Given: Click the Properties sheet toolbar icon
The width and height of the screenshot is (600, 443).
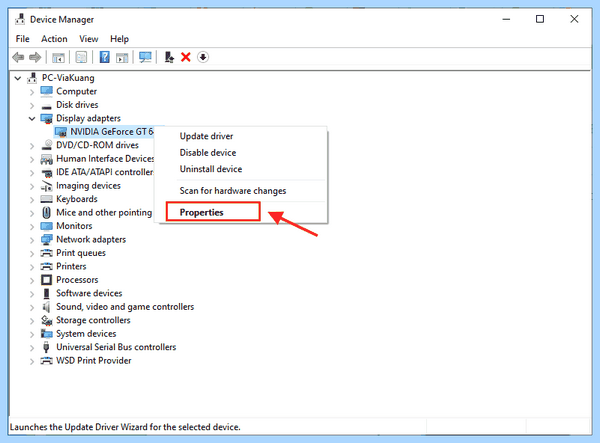Looking at the screenshot, I should tap(81, 57).
